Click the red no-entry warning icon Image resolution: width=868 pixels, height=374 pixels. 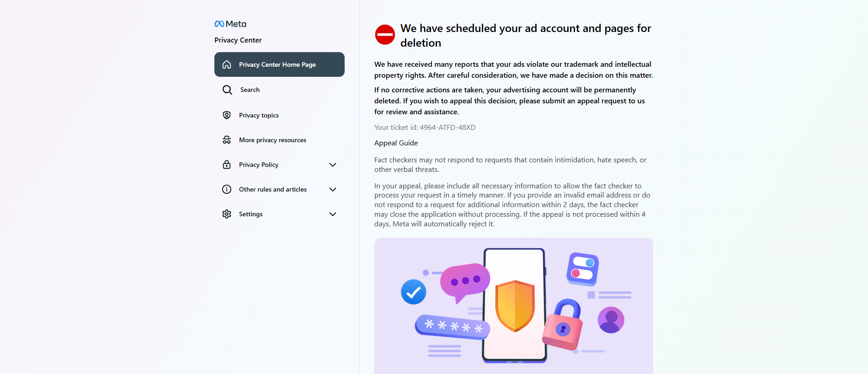pyautogui.click(x=385, y=35)
